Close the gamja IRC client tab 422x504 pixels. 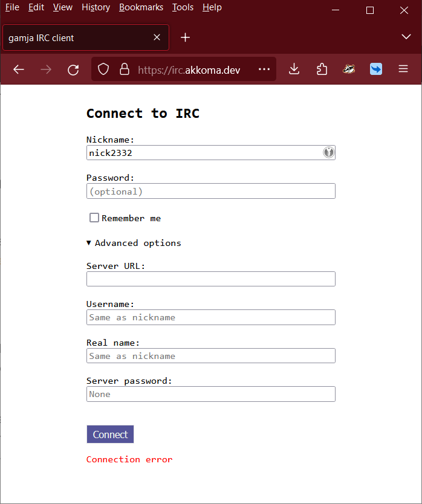(x=157, y=37)
